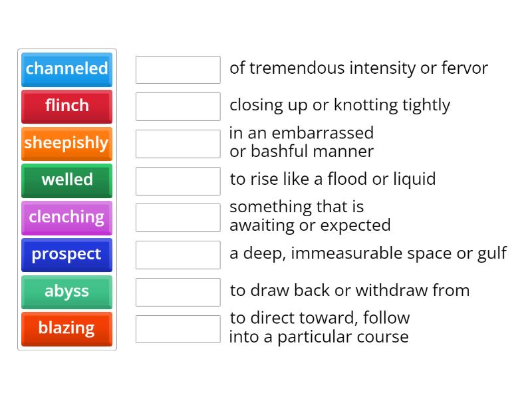Click the answer box beside 'closing up or knotting tightly'
The width and height of the screenshot is (532, 399).
pos(178,105)
